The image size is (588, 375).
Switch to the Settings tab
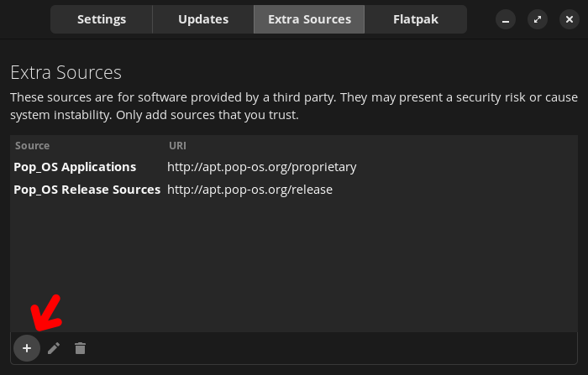[102, 18]
